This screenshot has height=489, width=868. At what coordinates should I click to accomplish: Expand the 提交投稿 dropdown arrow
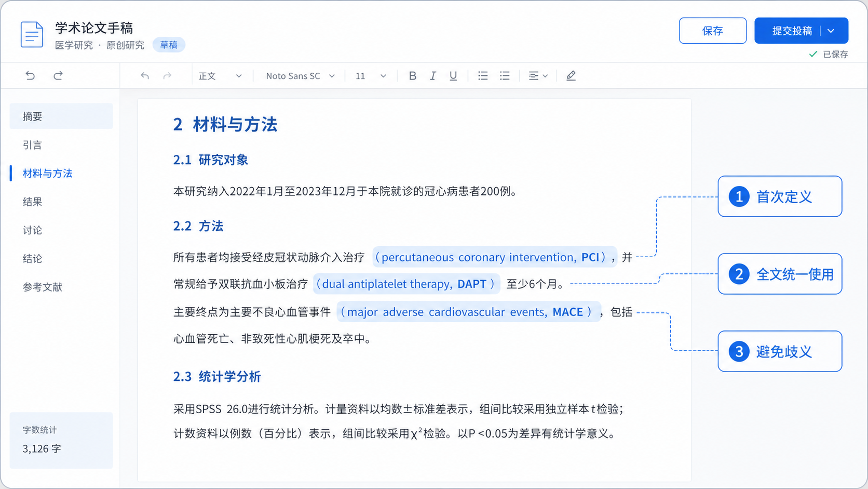(831, 31)
